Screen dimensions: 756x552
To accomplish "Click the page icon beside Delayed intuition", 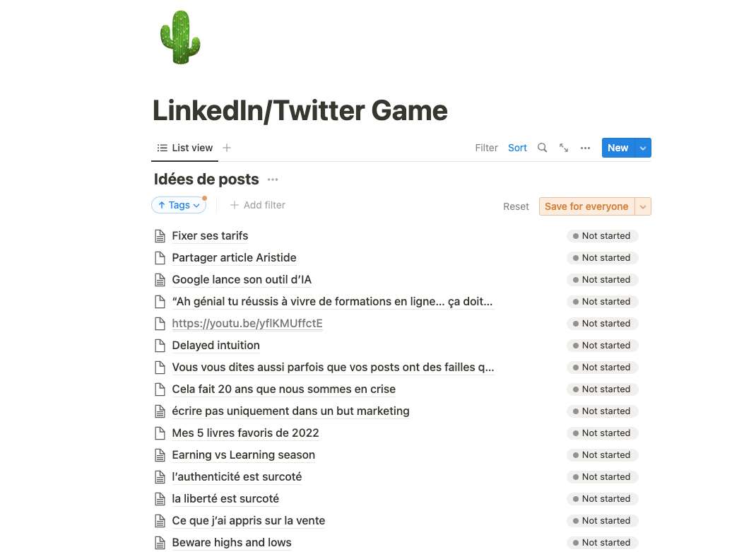I will coord(160,345).
